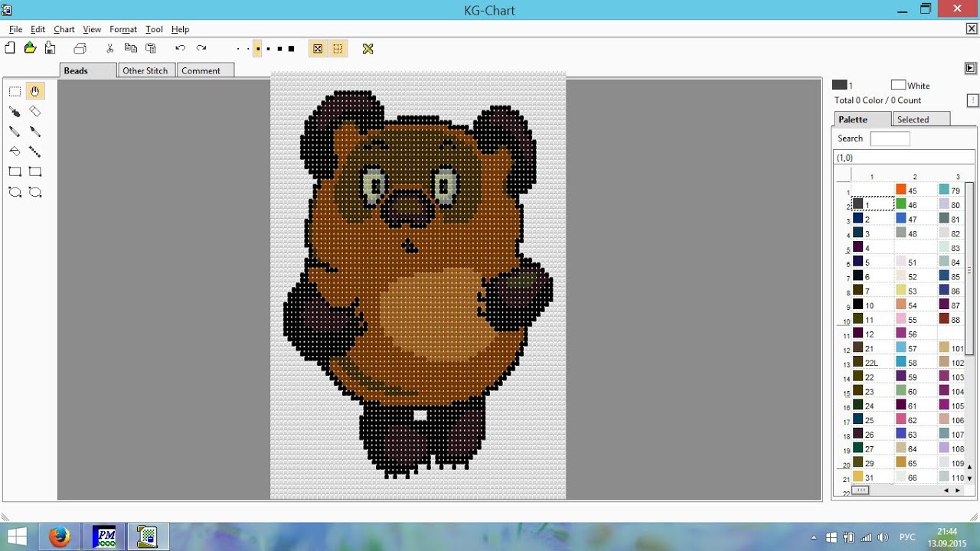Pick pink color 55 in palette

(901, 319)
